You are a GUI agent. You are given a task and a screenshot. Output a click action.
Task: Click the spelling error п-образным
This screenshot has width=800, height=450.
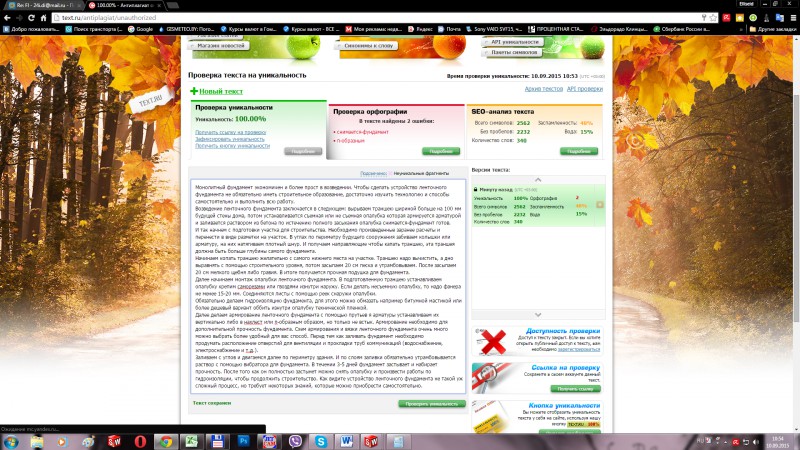[x=351, y=140]
